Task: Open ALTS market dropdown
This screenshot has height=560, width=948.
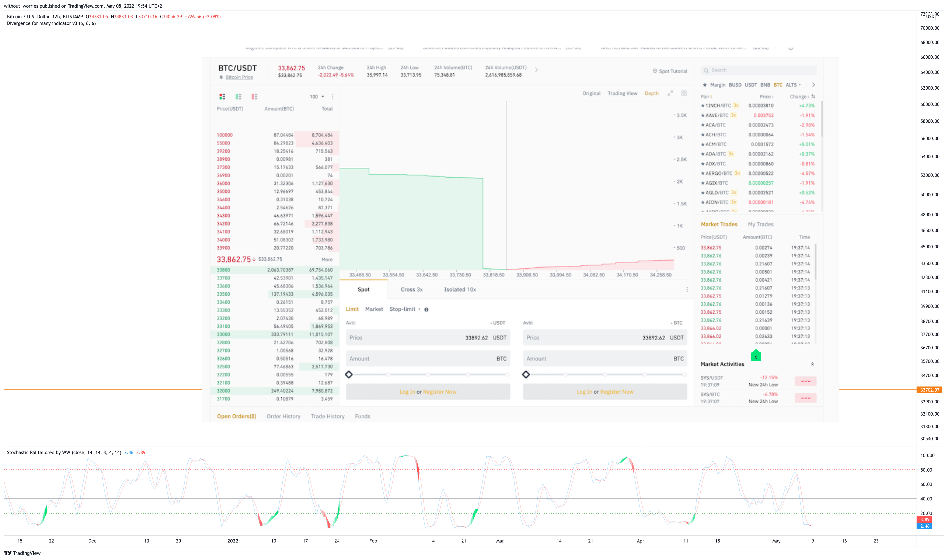Action: coord(793,85)
